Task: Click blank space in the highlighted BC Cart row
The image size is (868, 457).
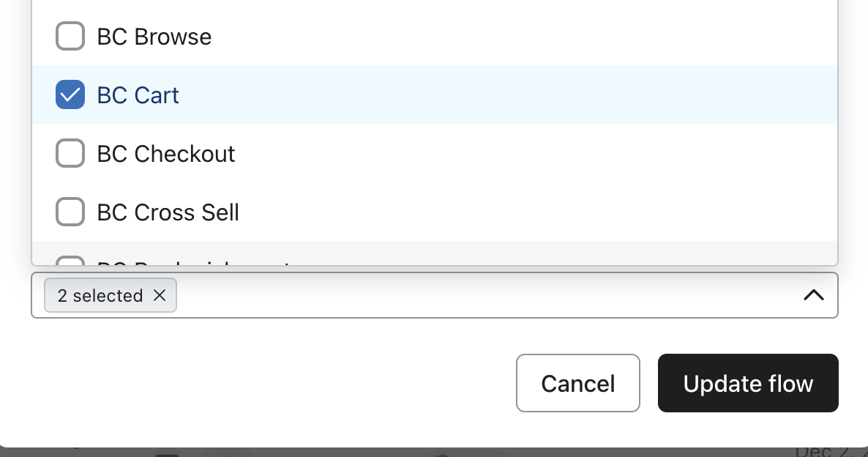Action: tap(512, 95)
